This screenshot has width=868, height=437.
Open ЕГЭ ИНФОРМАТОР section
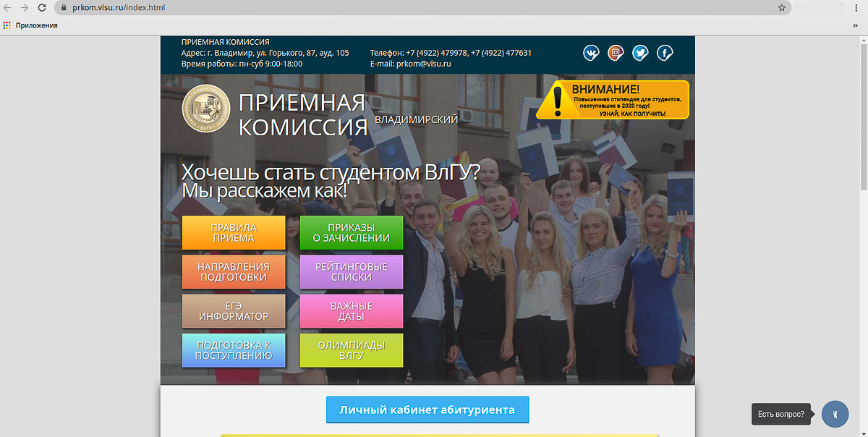[234, 310]
